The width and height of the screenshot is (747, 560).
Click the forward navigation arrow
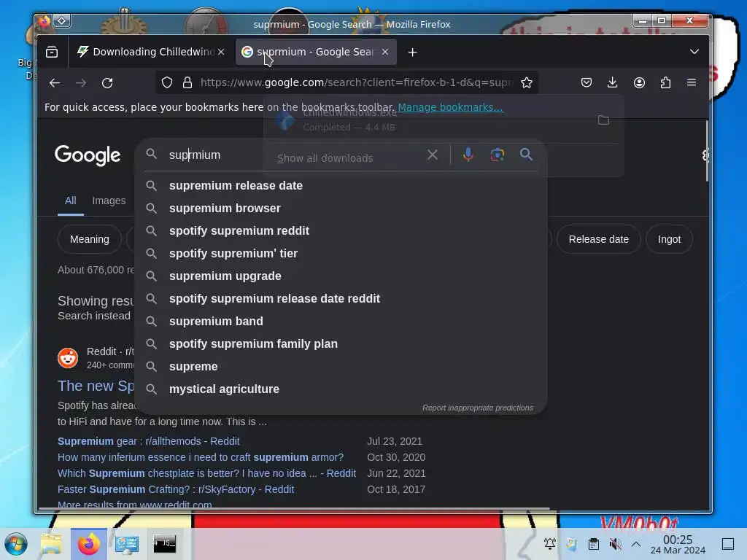pos(81,83)
